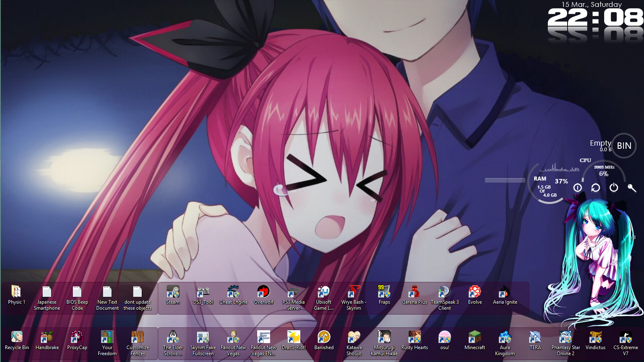Select the Your Freedom shortcut
The image size is (644, 362).
pyautogui.click(x=107, y=343)
